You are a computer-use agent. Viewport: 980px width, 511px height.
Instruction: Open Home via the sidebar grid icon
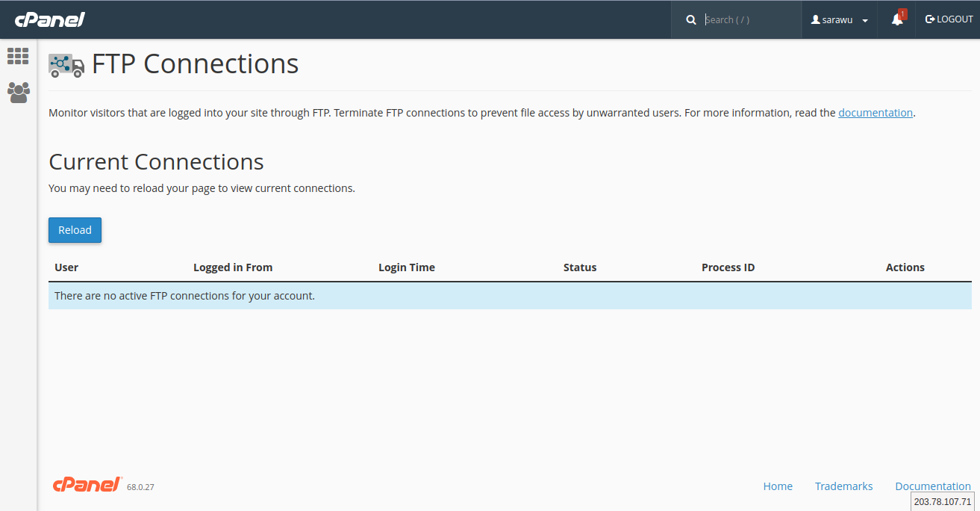pos(18,56)
